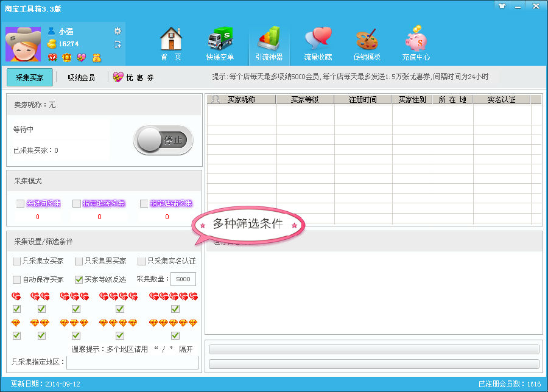The image size is (548, 392).
Task: Click the 采集数量 number field
Action: (x=183, y=279)
